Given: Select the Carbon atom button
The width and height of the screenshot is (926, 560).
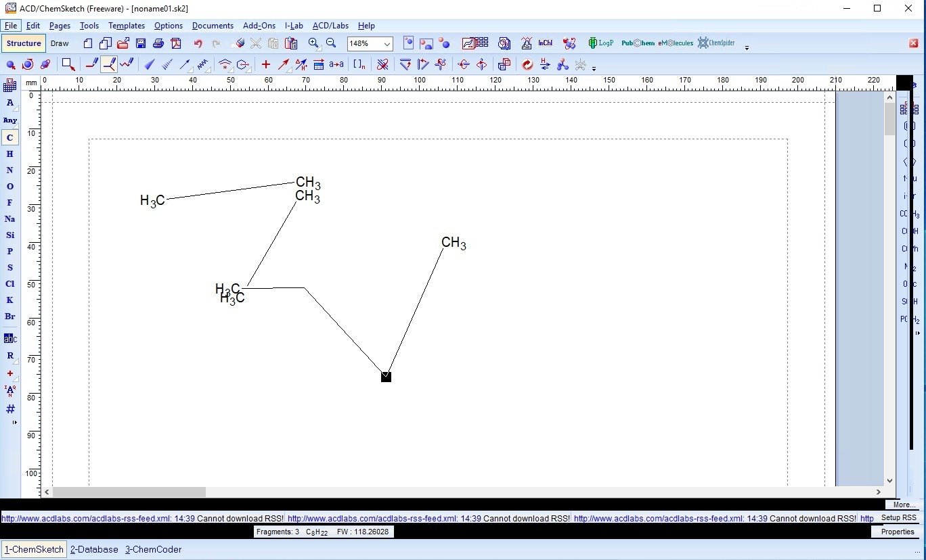Looking at the screenshot, I should point(10,138).
